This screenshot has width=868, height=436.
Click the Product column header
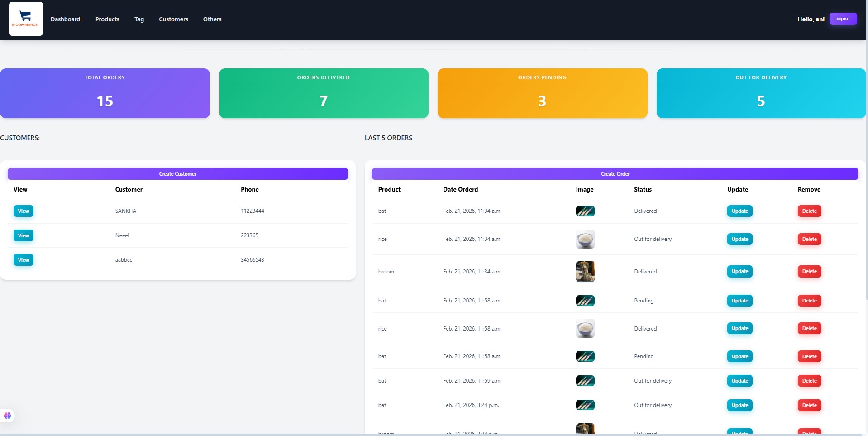pos(389,189)
